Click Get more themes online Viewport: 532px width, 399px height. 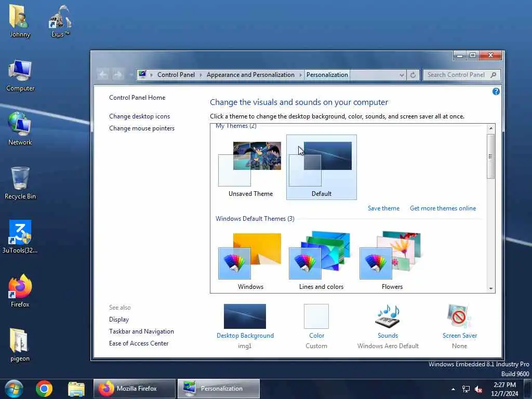pyautogui.click(x=443, y=208)
